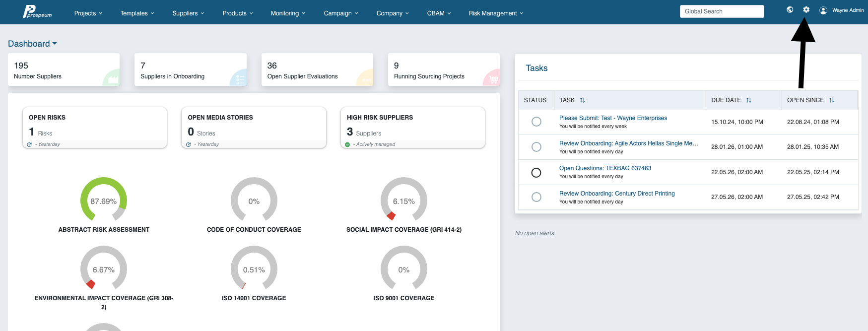Expand the Company menu
The image size is (868, 331).
pyautogui.click(x=393, y=13)
